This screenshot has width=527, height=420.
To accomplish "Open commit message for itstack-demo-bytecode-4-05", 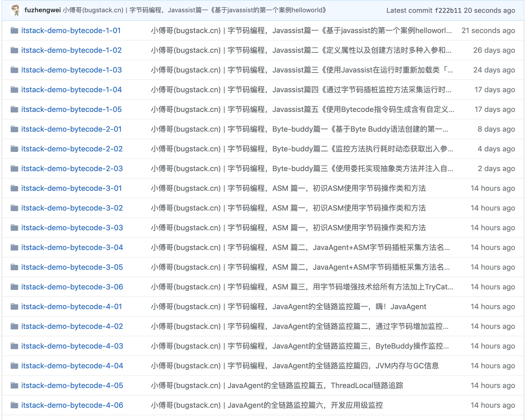I will click(x=277, y=386).
